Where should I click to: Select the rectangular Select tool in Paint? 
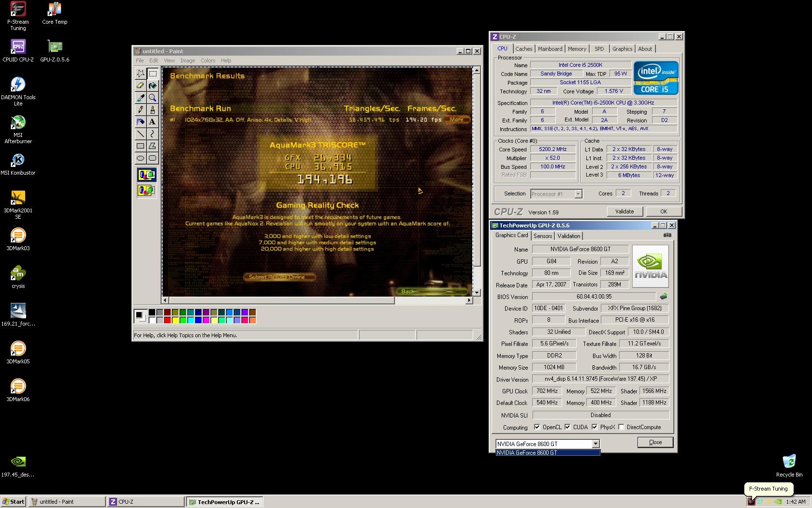tap(152, 74)
